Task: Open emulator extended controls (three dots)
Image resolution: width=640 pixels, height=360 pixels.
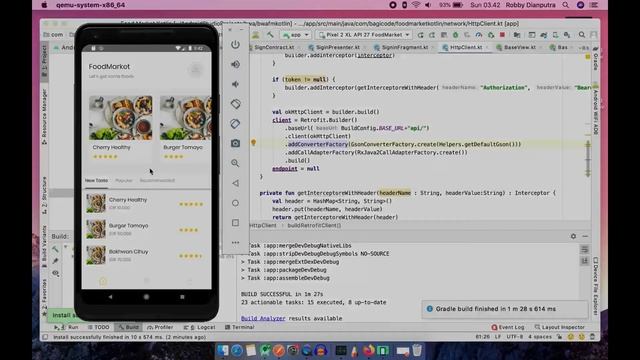Action: pyautogui.click(x=235, y=242)
